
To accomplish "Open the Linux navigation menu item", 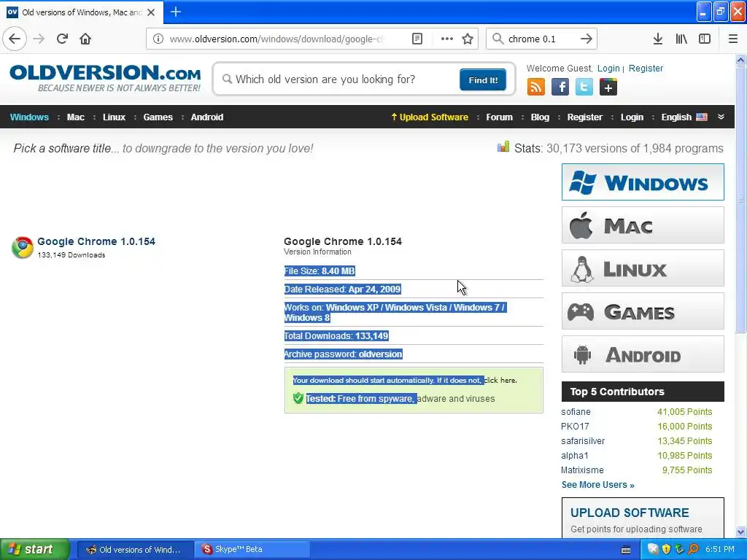I will tap(115, 117).
